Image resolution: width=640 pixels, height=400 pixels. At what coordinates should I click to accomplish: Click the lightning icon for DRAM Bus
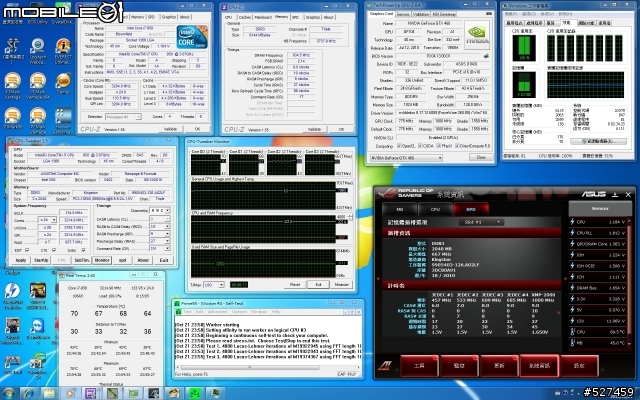(572, 288)
